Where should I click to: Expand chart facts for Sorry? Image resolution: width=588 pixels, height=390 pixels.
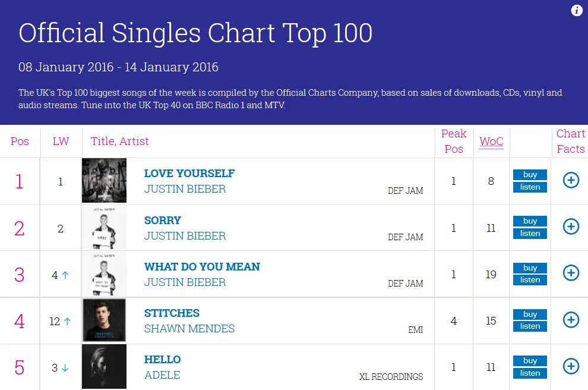[571, 227]
